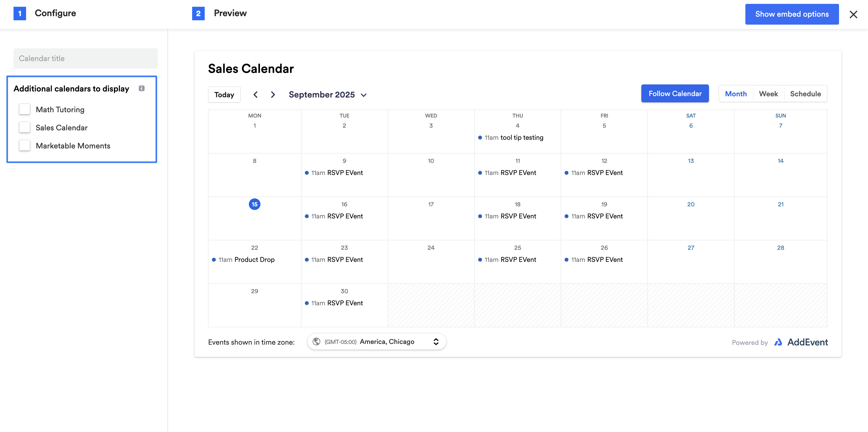The height and width of the screenshot is (432, 868).
Task: Switch to Schedule view tab
Action: 805,94
